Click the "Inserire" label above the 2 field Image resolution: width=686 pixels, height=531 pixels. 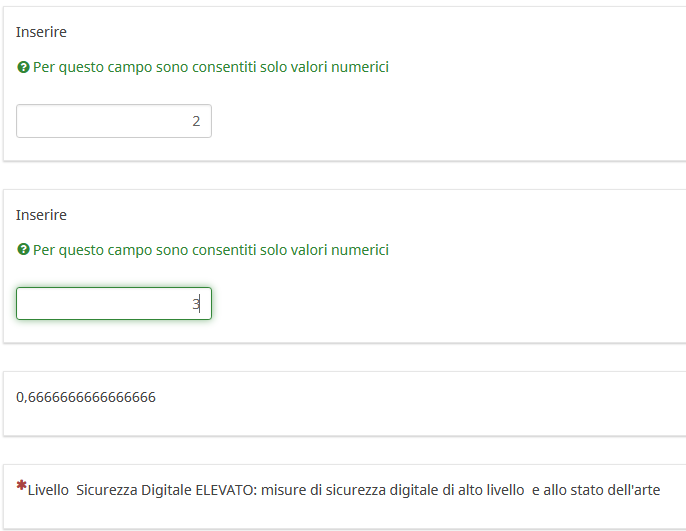coord(41,32)
